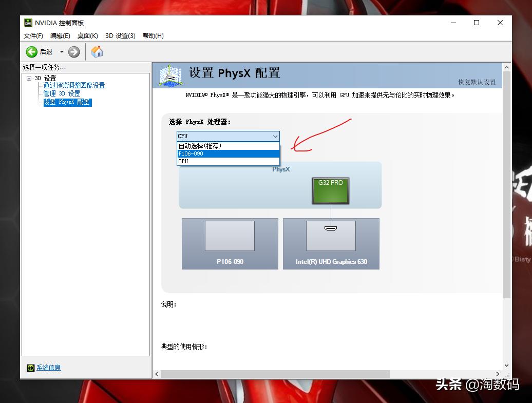532x403 pixels.
Task: Click the green Back navigation arrow
Action: 31,51
